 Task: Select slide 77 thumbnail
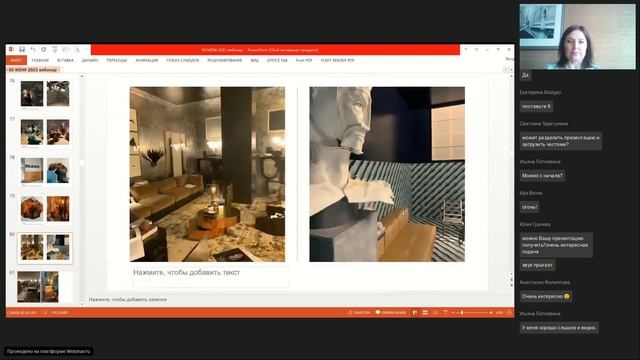(x=45, y=132)
